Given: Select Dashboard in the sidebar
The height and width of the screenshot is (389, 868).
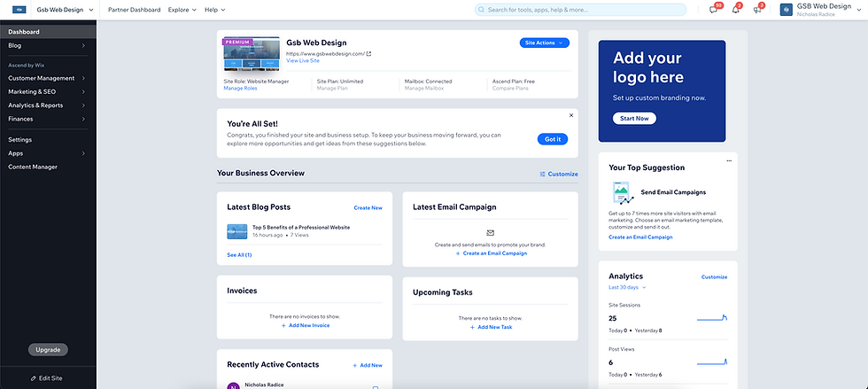Looking at the screenshot, I should (48, 32).
